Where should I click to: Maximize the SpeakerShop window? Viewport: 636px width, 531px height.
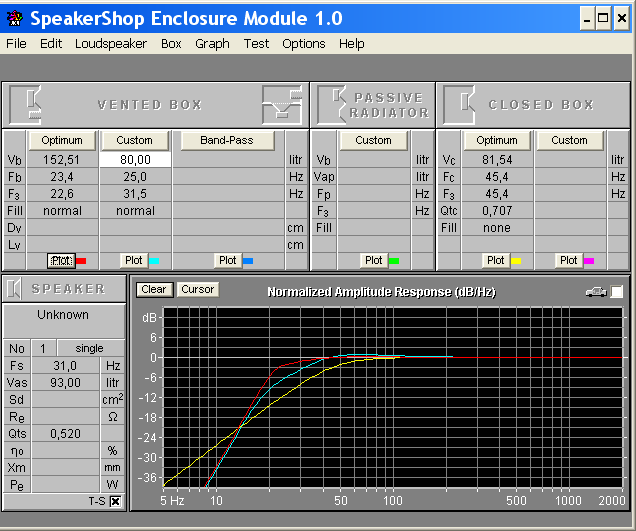tap(603, 18)
